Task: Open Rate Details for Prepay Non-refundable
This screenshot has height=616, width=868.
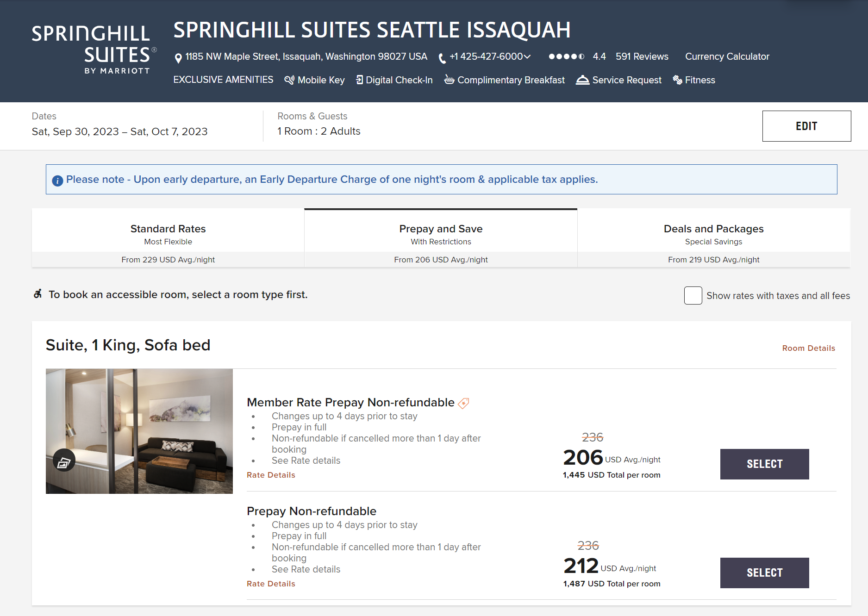Action: tap(270, 583)
